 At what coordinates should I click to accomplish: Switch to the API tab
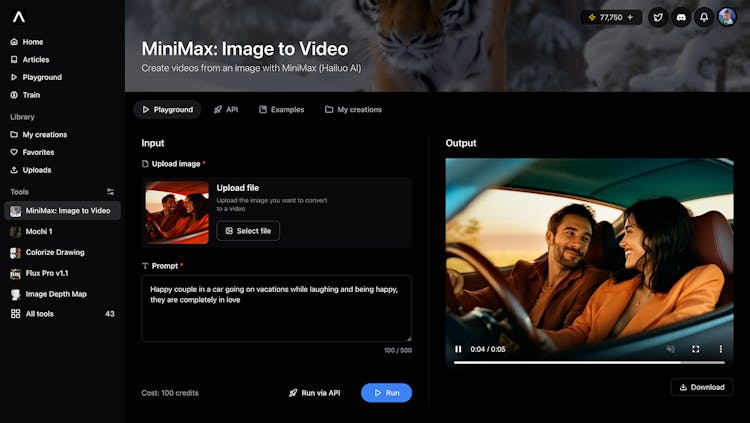pos(226,110)
